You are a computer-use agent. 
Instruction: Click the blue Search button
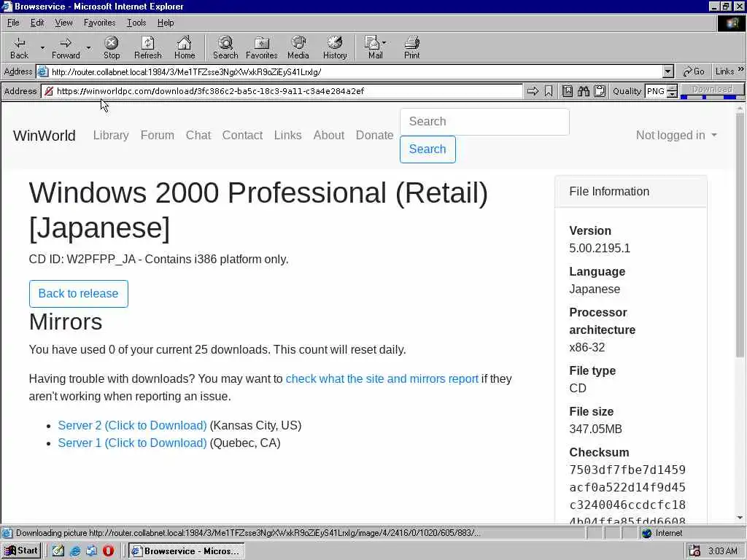click(x=427, y=149)
